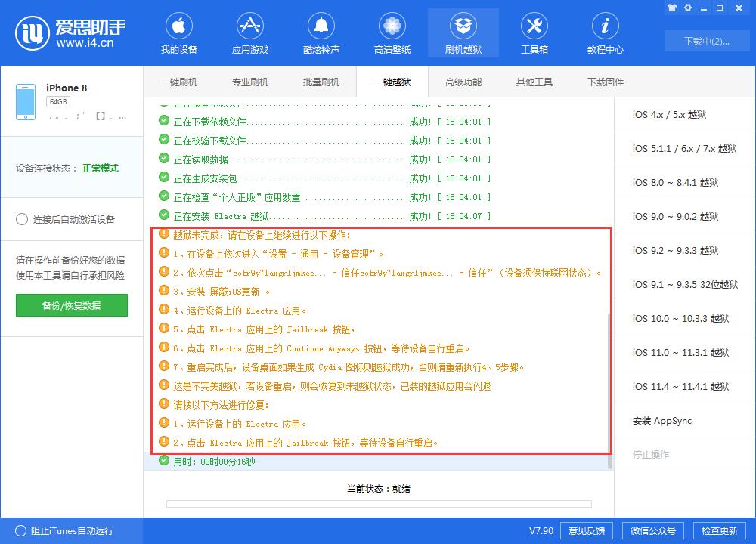
Task: Click iPhone 8 device name
Action: [67, 88]
